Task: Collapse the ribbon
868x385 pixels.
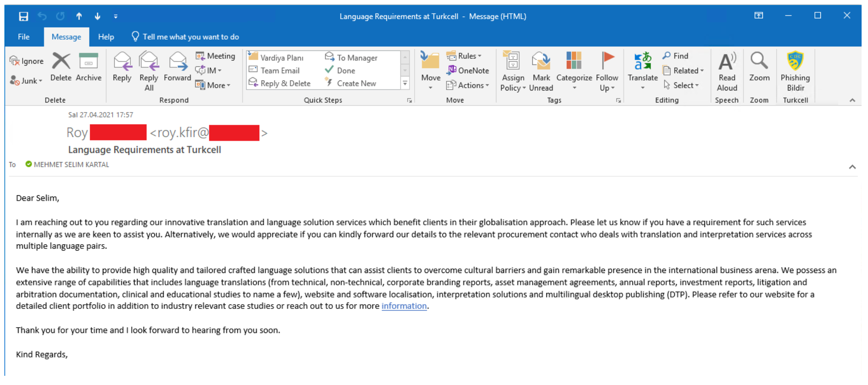Action: coord(852,100)
